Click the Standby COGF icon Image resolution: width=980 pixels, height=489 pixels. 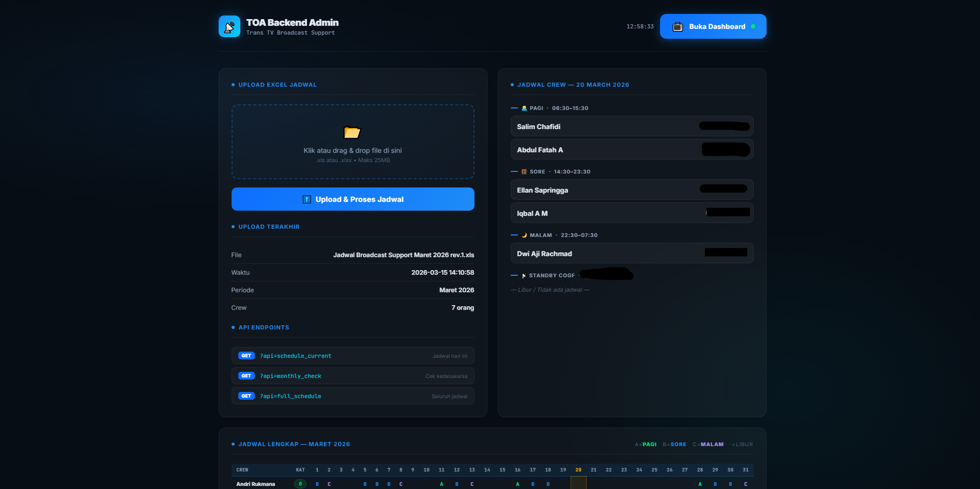(x=524, y=276)
